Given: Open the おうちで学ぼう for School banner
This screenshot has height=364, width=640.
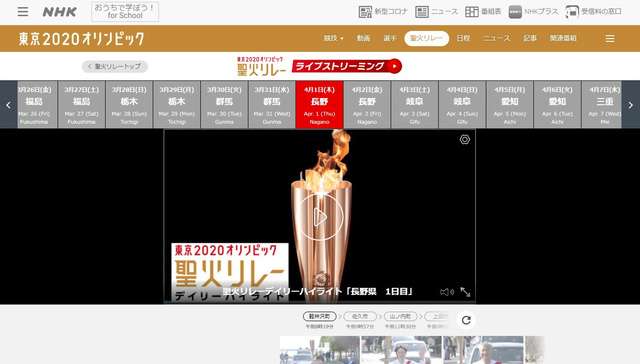Looking at the screenshot, I should point(125,11).
